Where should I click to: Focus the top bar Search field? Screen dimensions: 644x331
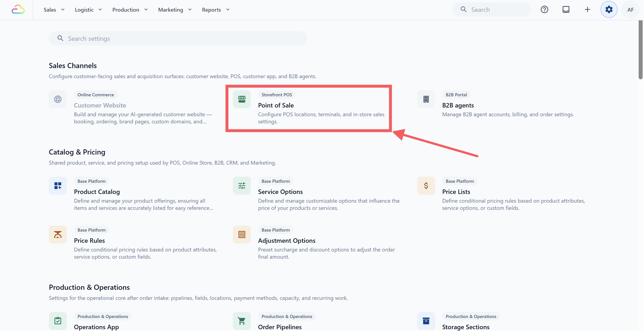[492, 9]
